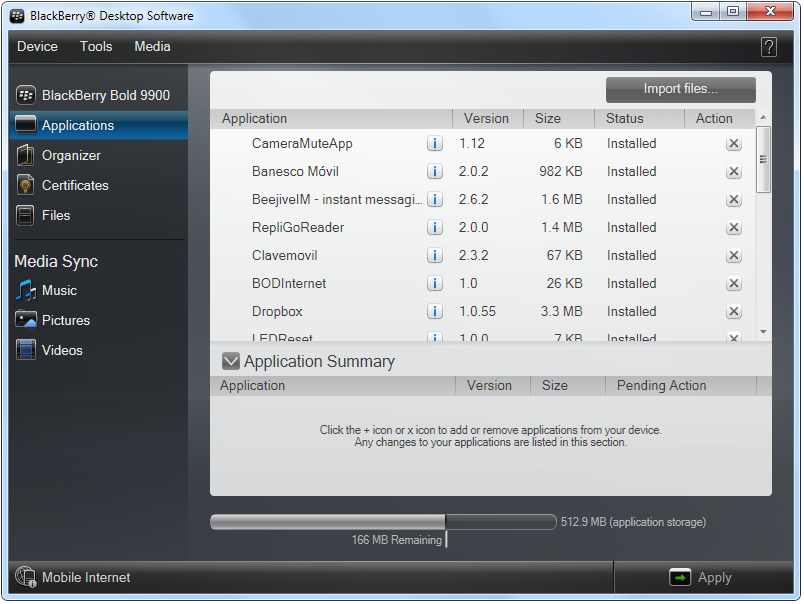804x604 pixels.
Task: Show info for RepliGoReader
Action: point(434,227)
